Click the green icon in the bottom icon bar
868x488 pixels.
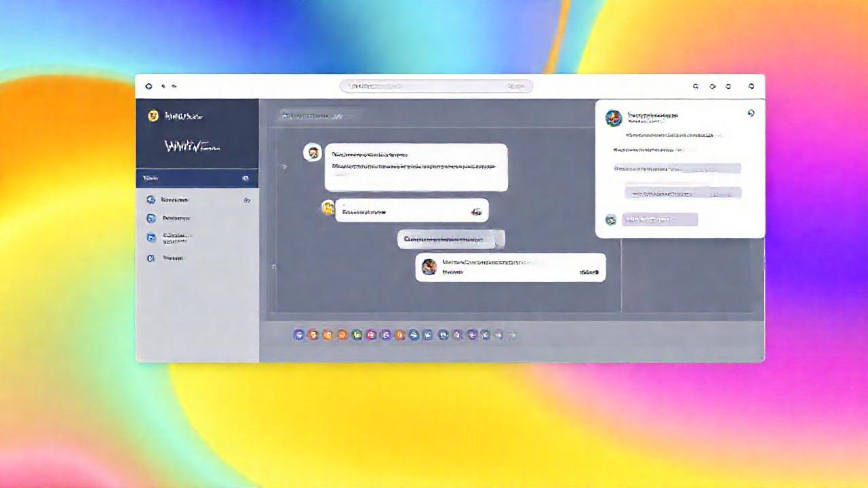[357, 335]
